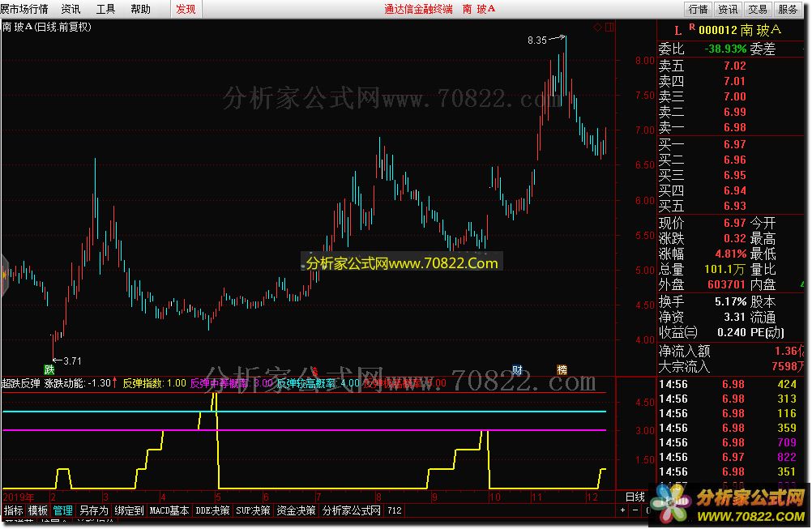This screenshot has height=529, width=812.
Task: Click the red R superscript marker
Action: click(x=692, y=27)
